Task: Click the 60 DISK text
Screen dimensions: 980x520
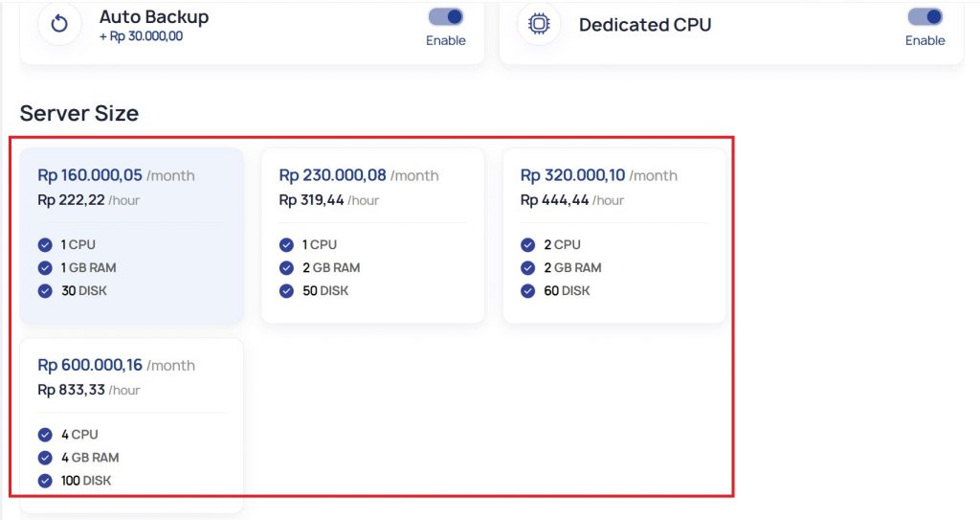Action: click(x=567, y=291)
